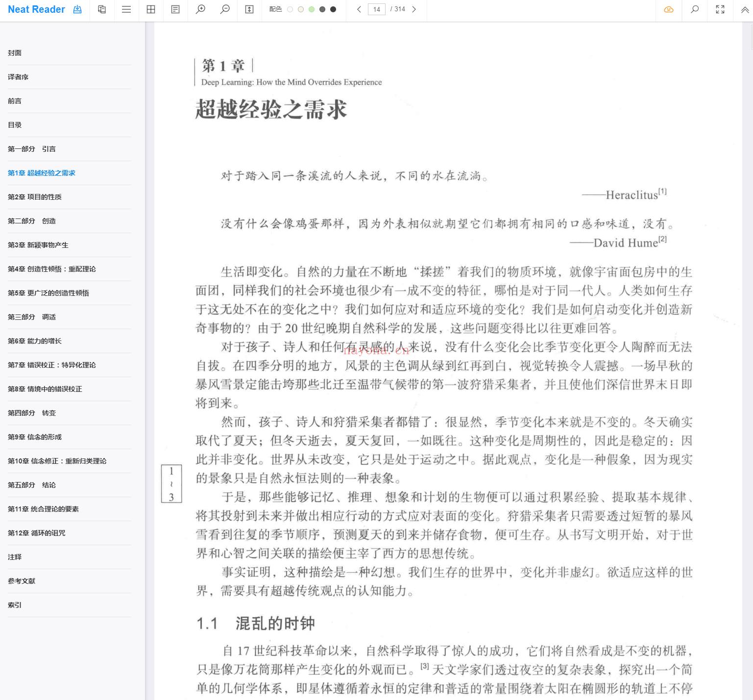Click the zoom in magnifier icon

click(x=200, y=9)
